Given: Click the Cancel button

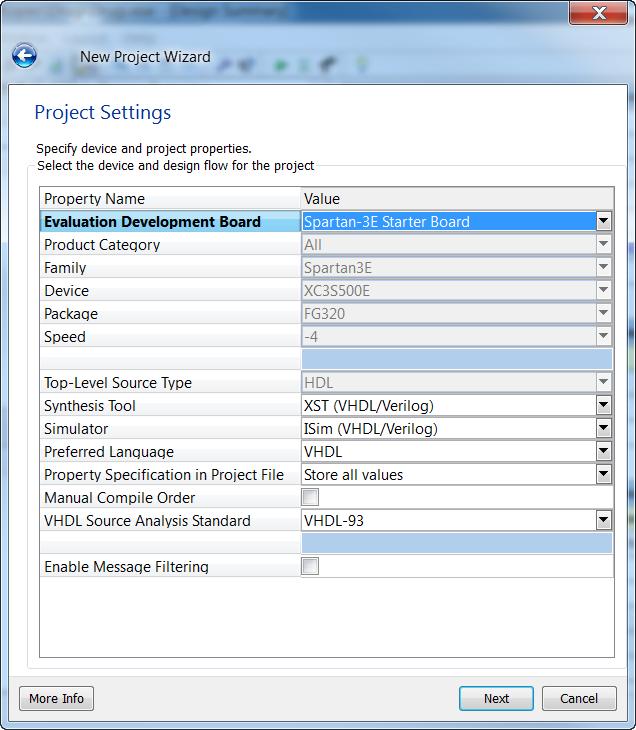Looking at the screenshot, I should (579, 698).
